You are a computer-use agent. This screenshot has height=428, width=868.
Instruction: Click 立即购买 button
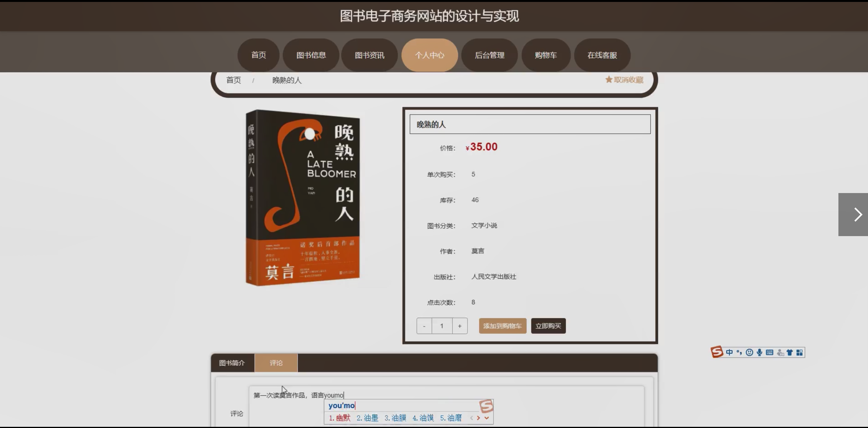(548, 326)
